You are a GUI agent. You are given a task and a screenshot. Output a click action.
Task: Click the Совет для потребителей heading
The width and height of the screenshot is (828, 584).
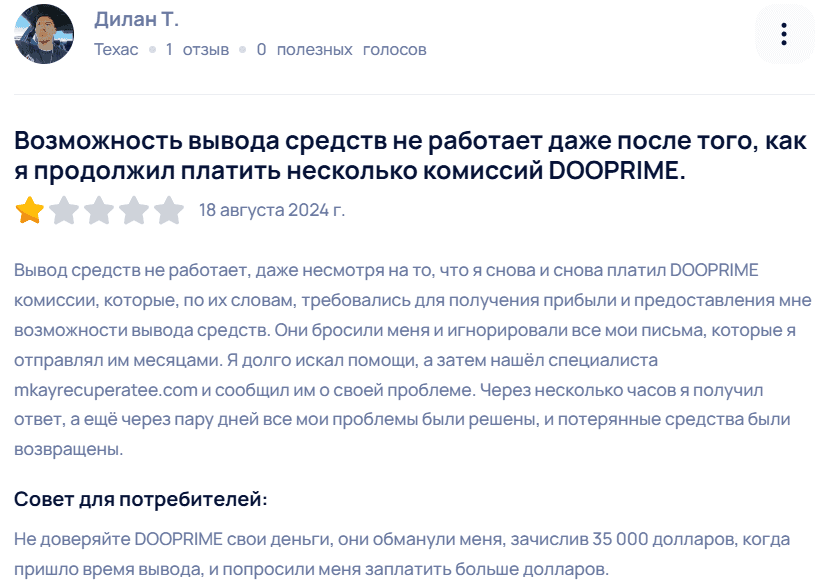click(x=140, y=499)
